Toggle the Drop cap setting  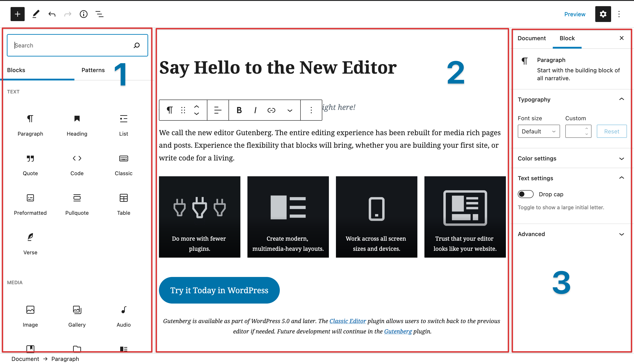coord(525,194)
